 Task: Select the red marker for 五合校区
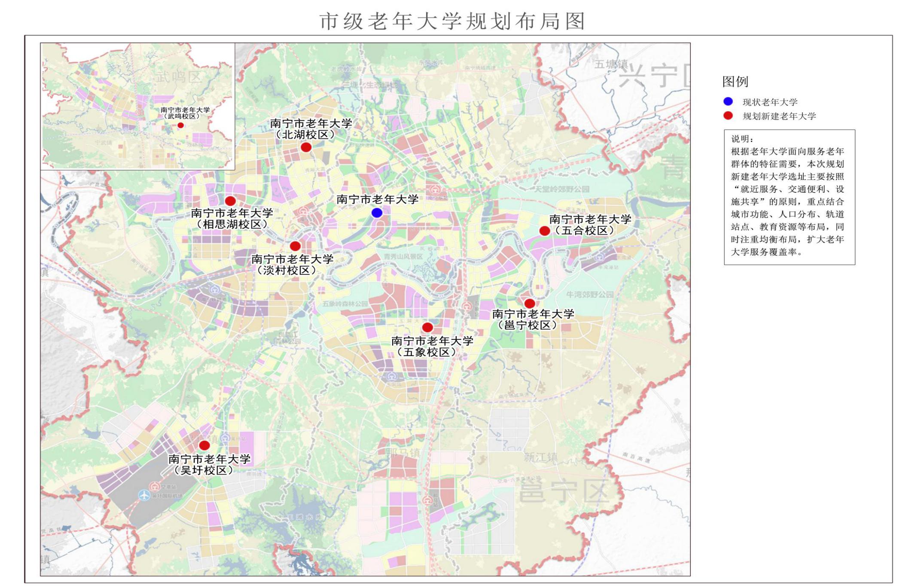[x=544, y=231]
